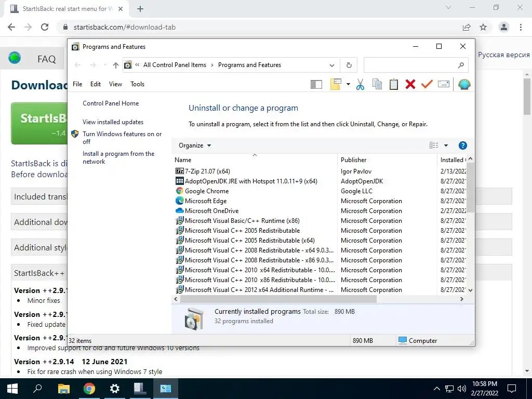Close the StartIsBack browser tab
This screenshot has height=399, width=532.
(121, 9)
